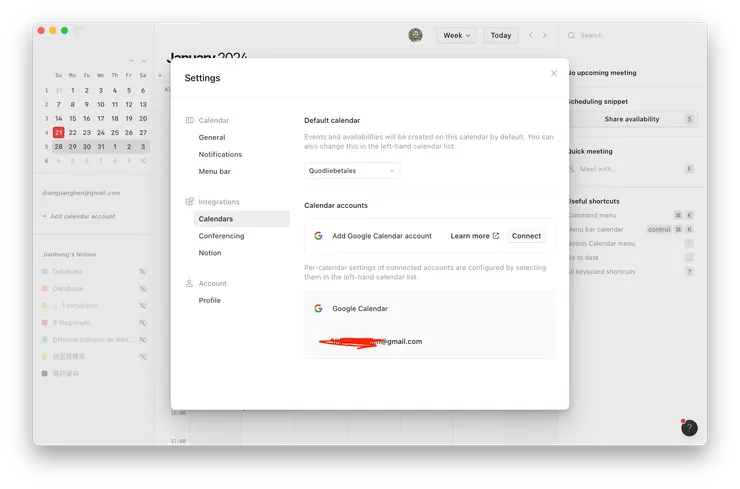Click Add calendar account in sidebar
Viewport: 740px width, 489px height.
click(79, 216)
